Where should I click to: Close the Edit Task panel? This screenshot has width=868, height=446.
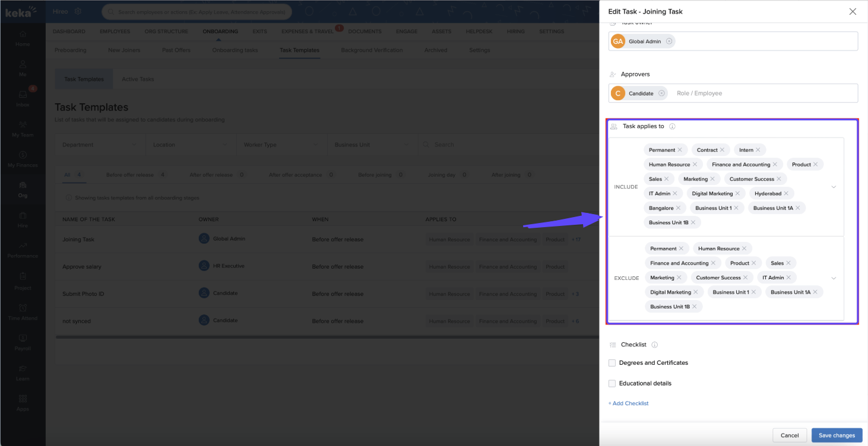853,11
